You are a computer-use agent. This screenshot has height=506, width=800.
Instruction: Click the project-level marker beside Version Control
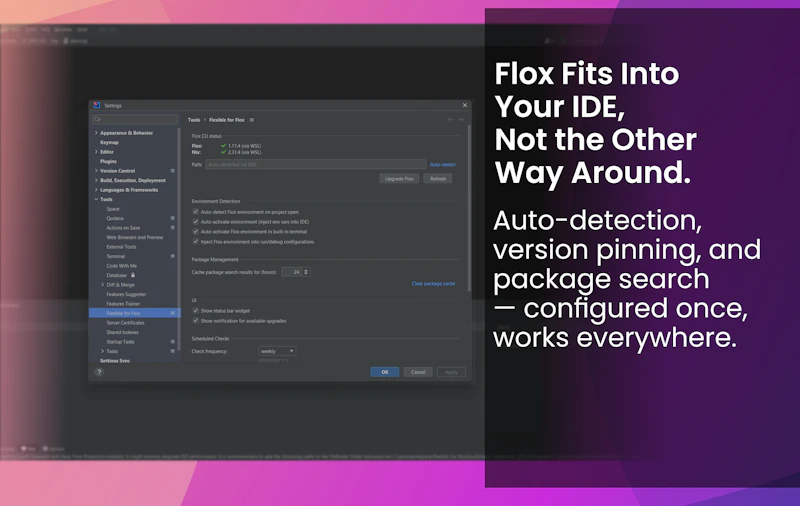coord(172,171)
